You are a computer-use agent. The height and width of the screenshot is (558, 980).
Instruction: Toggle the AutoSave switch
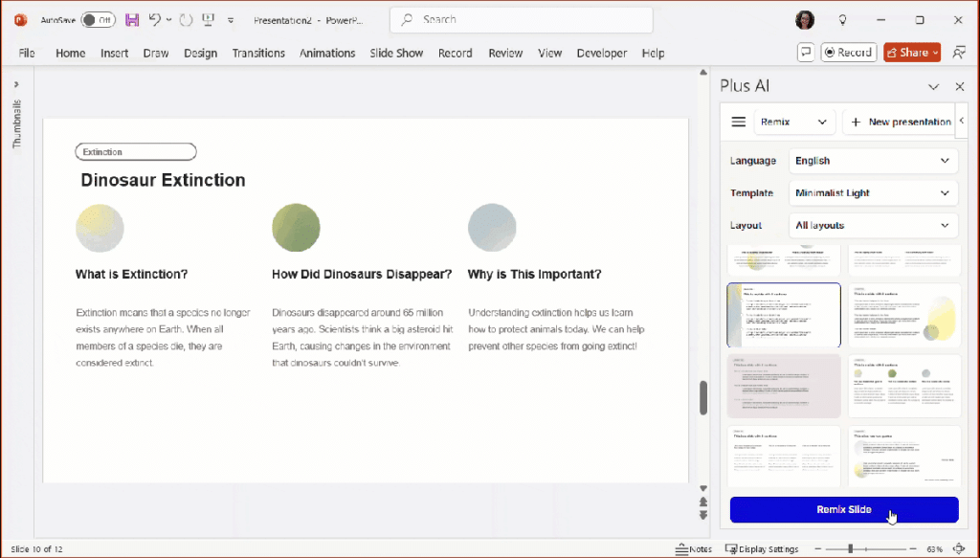click(x=98, y=19)
